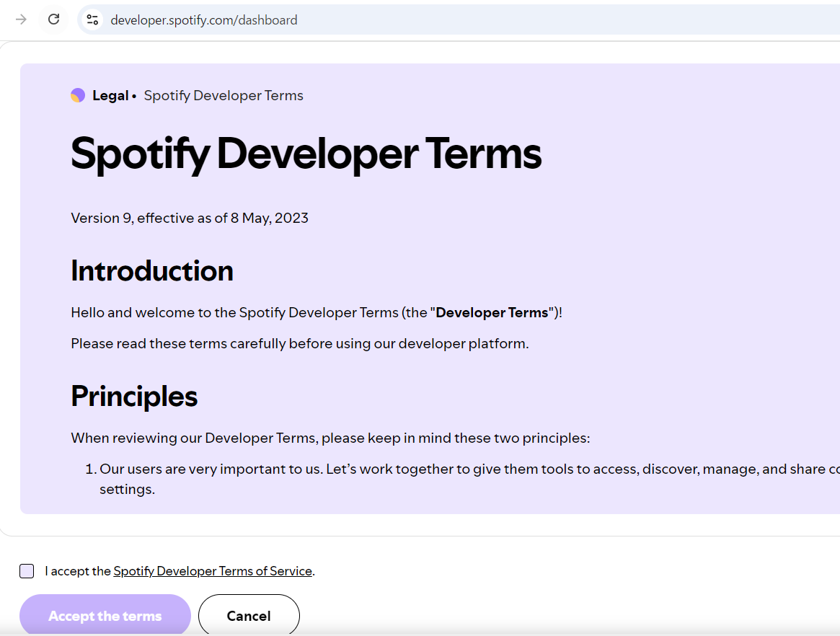Open the site information icon in address bar
Viewport: 840px width, 636px height.
[x=92, y=19]
